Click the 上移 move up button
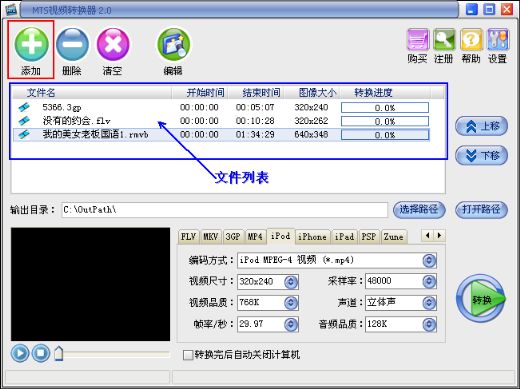Screen dimensions: 520x389 tap(481, 126)
